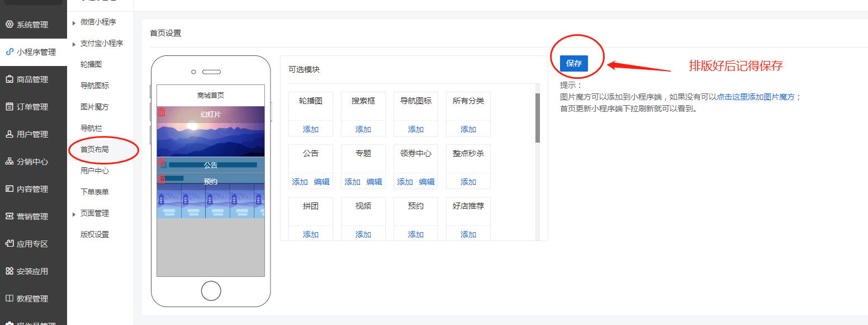Screen dimensions: 868x325
Task: Click 添加 under the 轮播图 module
Action: (x=311, y=129)
